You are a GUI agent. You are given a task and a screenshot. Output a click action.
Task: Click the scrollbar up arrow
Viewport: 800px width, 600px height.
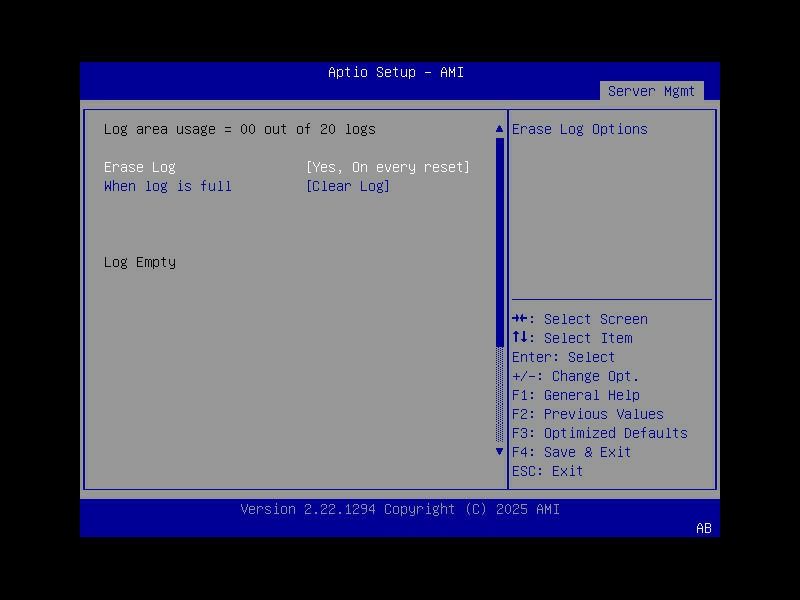pyautogui.click(x=499, y=128)
